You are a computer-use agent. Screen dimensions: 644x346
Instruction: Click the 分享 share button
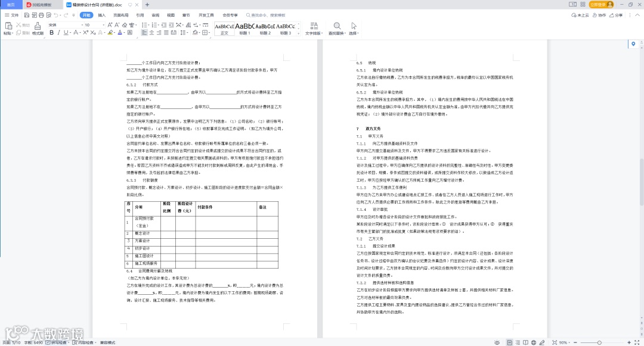pos(616,15)
